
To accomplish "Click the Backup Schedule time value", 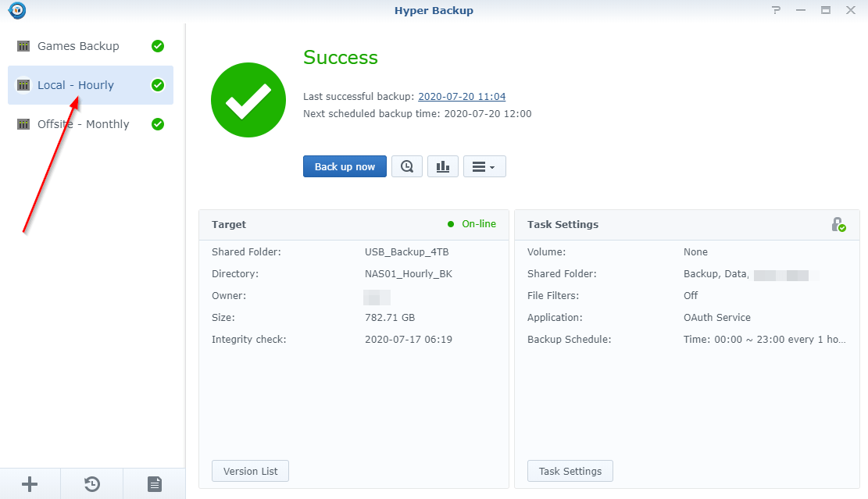I will (765, 339).
